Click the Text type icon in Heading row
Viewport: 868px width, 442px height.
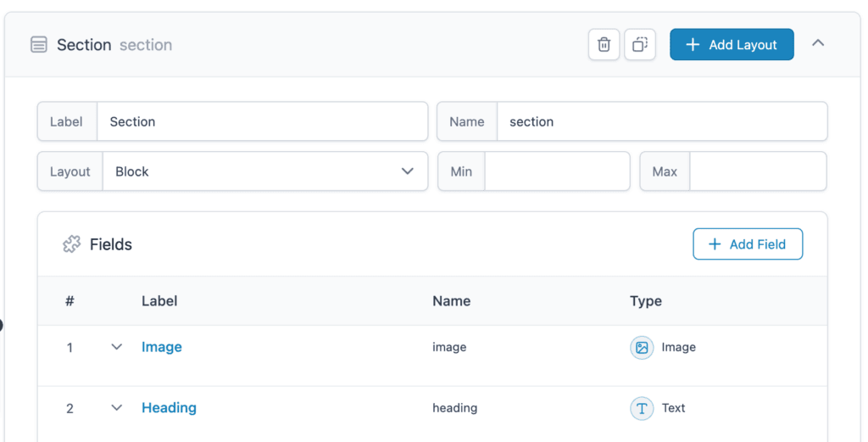coord(642,408)
